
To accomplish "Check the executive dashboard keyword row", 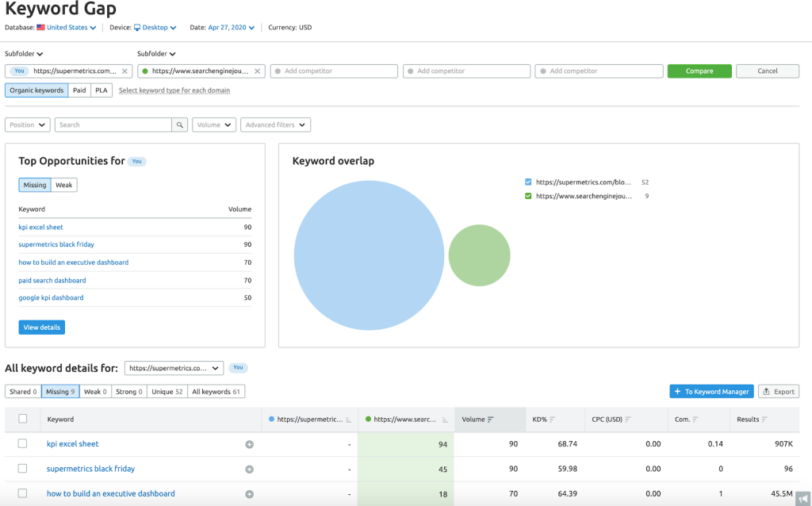I will click(x=22, y=493).
